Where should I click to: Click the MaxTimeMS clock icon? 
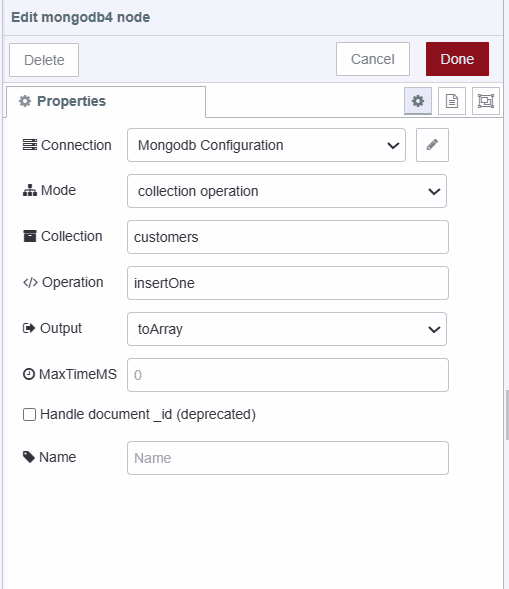point(29,374)
